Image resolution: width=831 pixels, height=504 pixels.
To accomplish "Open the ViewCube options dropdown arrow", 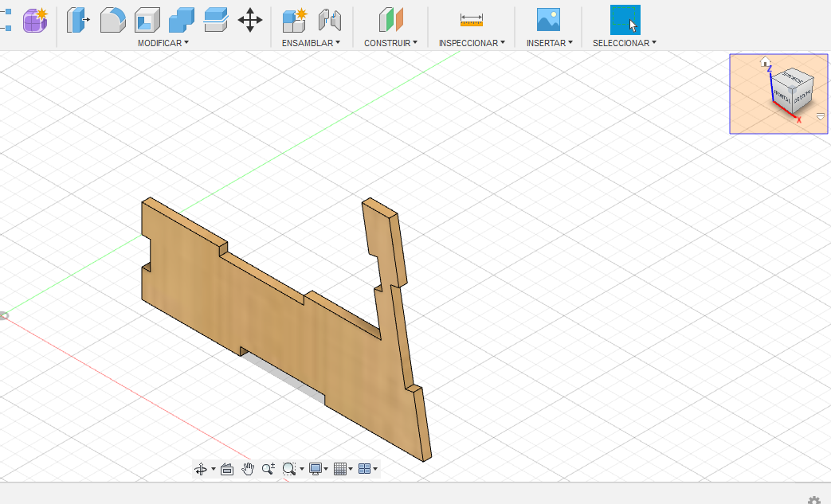I will click(x=821, y=116).
